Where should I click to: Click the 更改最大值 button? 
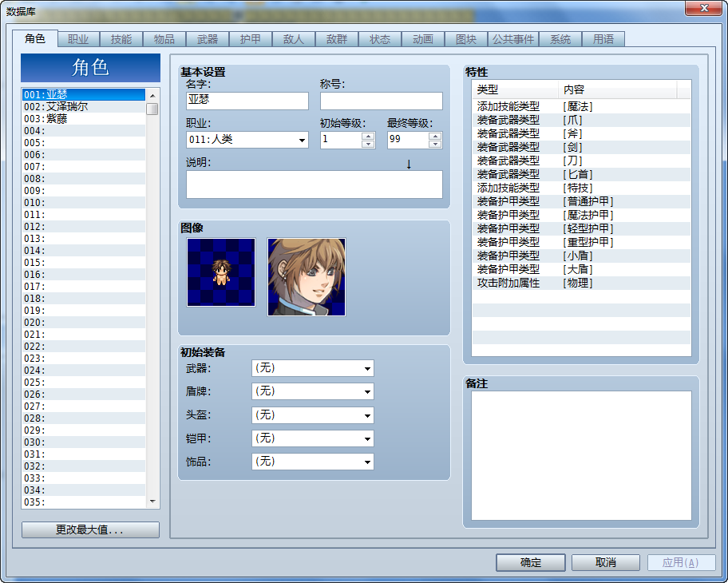[x=90, y=529]
